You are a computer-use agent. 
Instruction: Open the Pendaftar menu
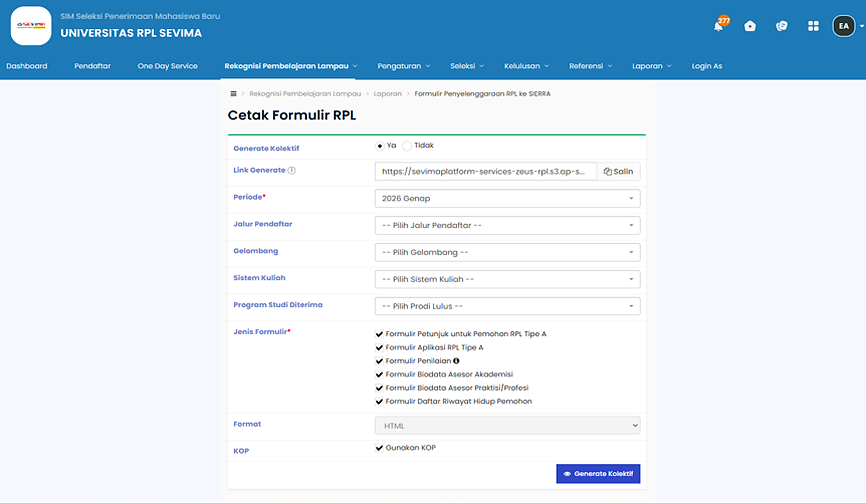click(92, 66)
